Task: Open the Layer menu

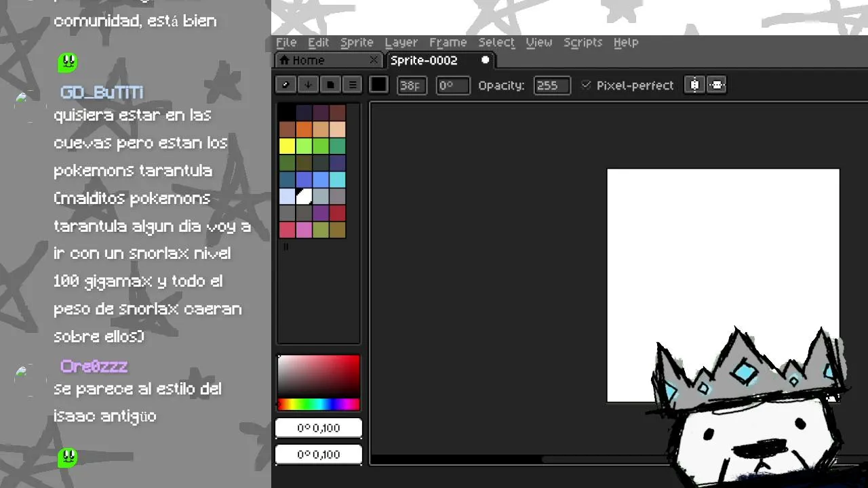Action: tap(401, 42)
